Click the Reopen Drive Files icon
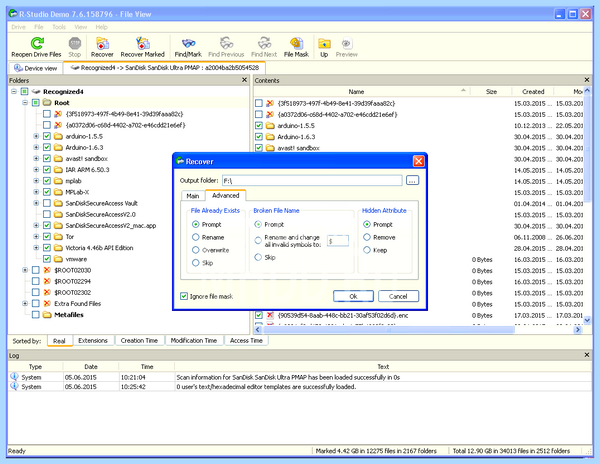Viewport: 600px width, 464px height. 37,43
